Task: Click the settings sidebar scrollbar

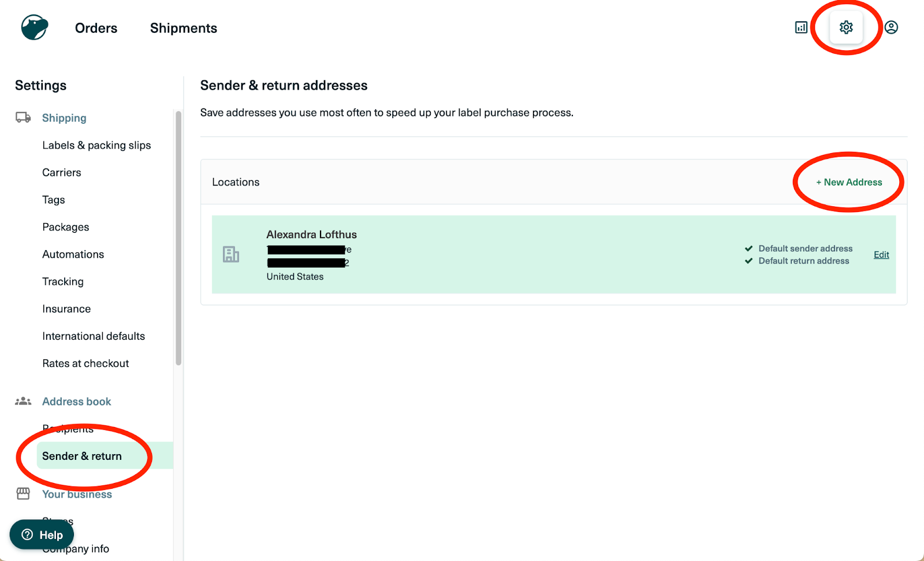Action: click(178, 237)
